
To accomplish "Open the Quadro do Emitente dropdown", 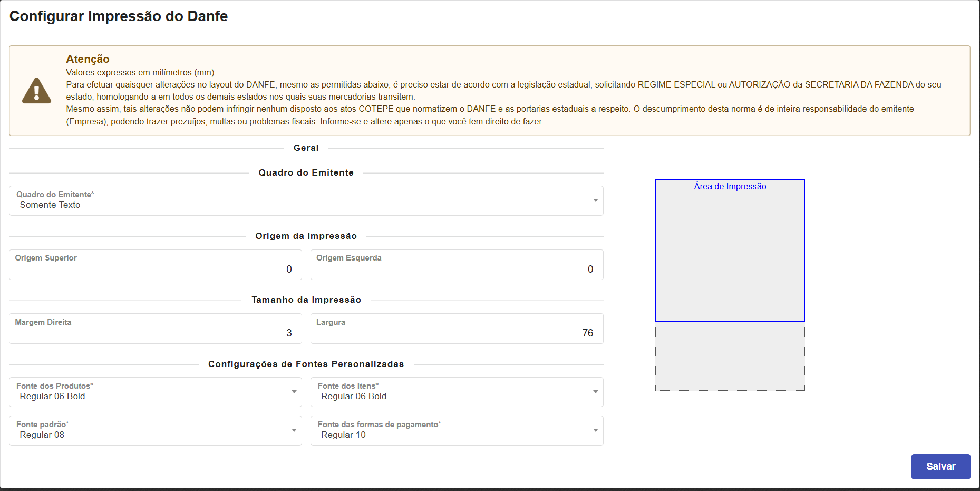I will tap(306, 201).
